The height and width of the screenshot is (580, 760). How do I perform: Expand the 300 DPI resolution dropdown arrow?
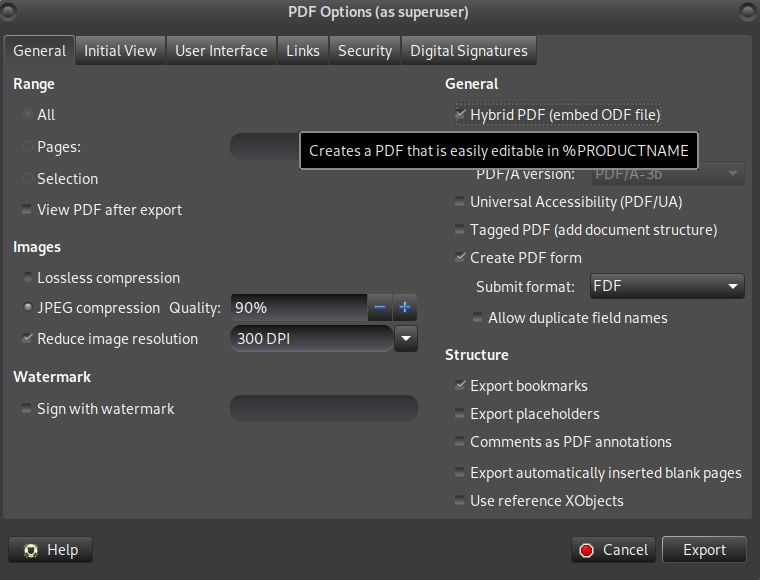point(406,338)
